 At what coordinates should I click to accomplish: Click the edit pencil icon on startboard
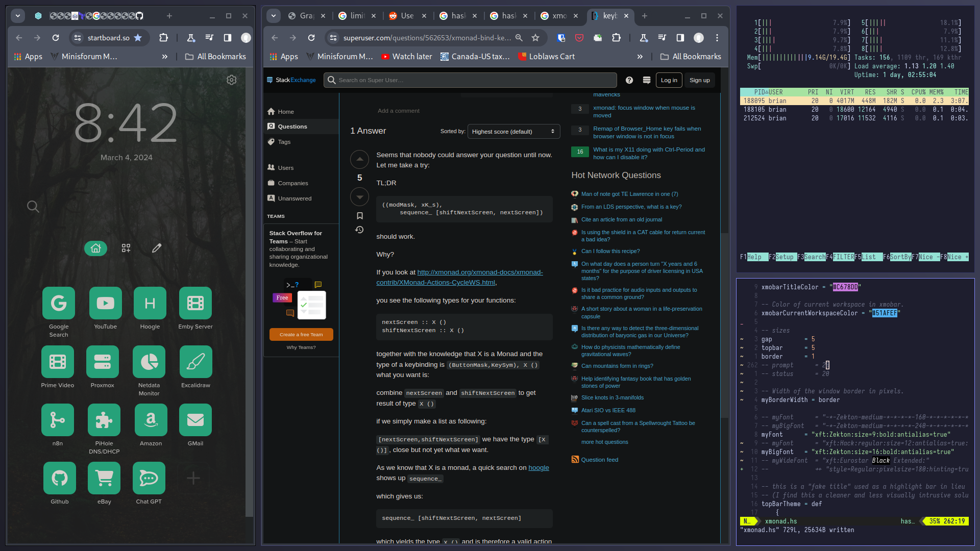point(157,248)
